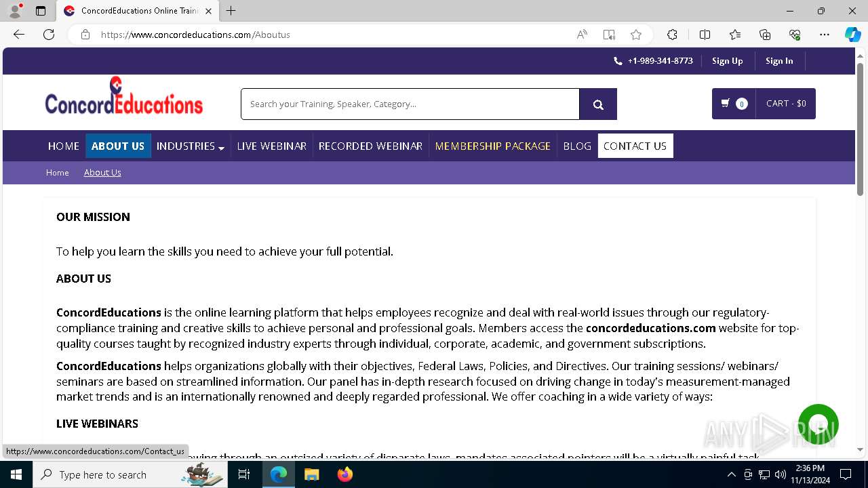Viewport: 868px width, 488px height.
Task: Launch the Copilot sidebar icon
Action: point(852,35)
